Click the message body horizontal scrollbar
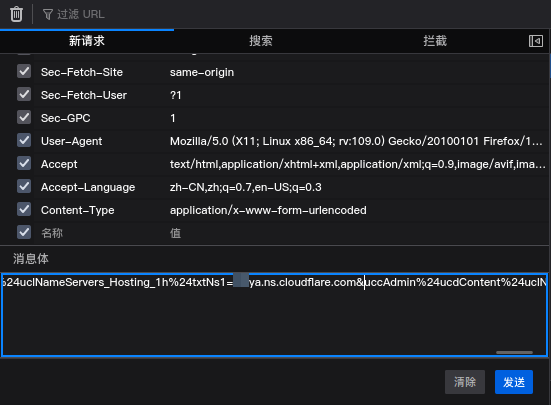Viewport: 551px width, 405px height. tap(514, 352)
